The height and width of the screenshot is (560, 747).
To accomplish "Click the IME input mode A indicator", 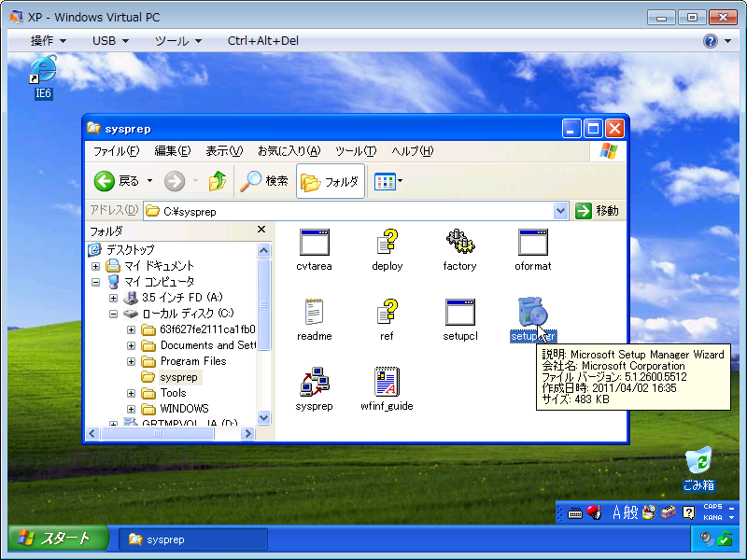I will [x=617, y=512].
